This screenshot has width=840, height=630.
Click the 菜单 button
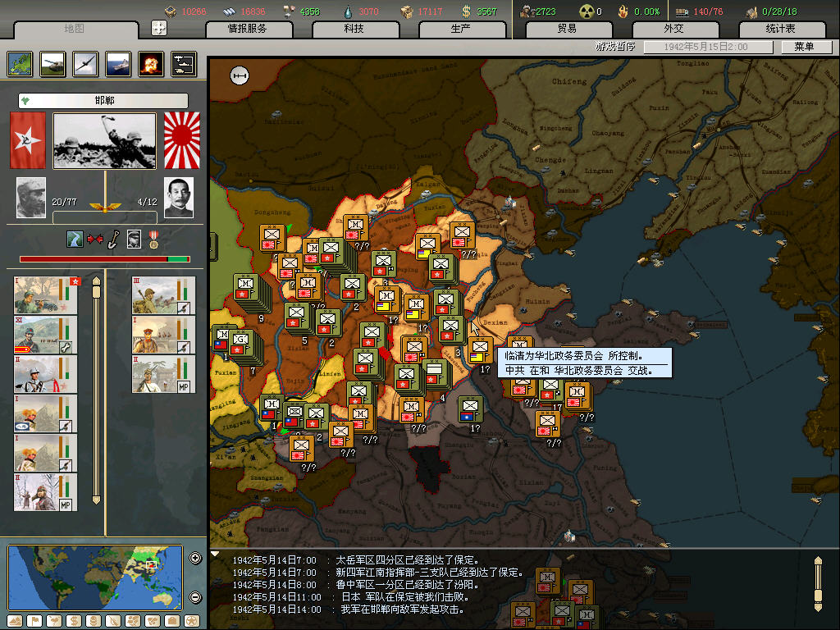[806, 47]
